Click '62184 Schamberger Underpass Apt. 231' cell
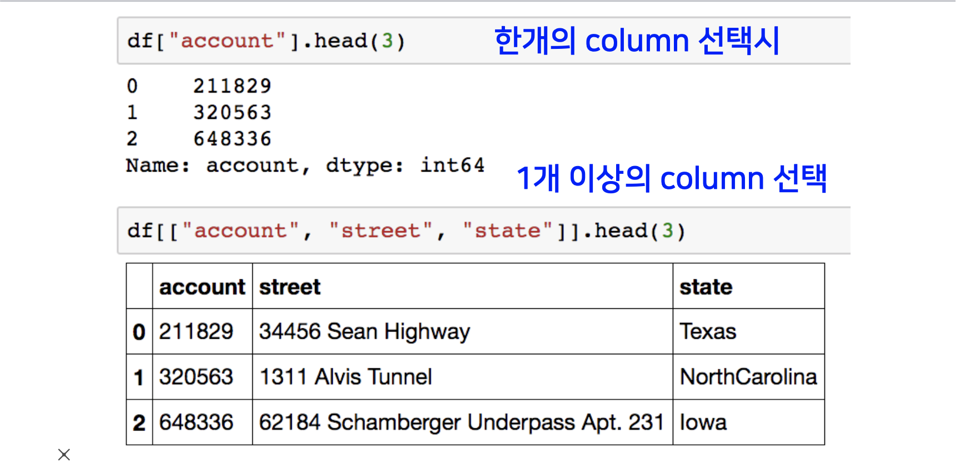 point(462,423)
